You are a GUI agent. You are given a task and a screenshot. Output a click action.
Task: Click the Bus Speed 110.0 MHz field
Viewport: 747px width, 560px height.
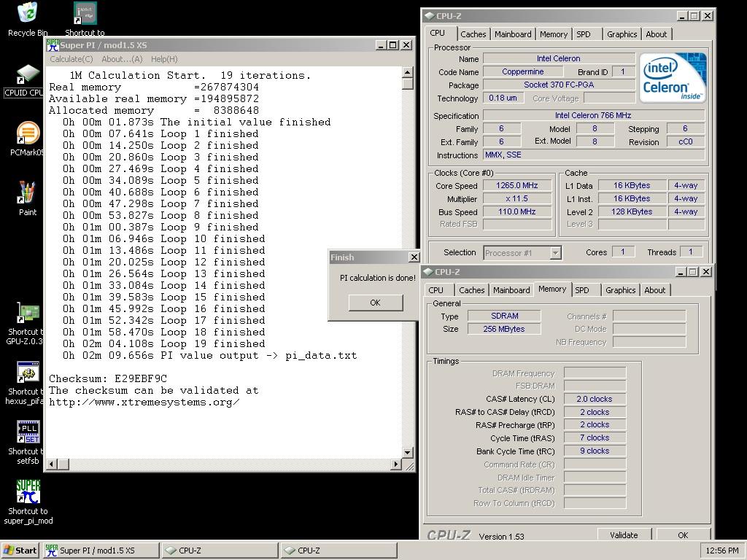coord(517,212)
